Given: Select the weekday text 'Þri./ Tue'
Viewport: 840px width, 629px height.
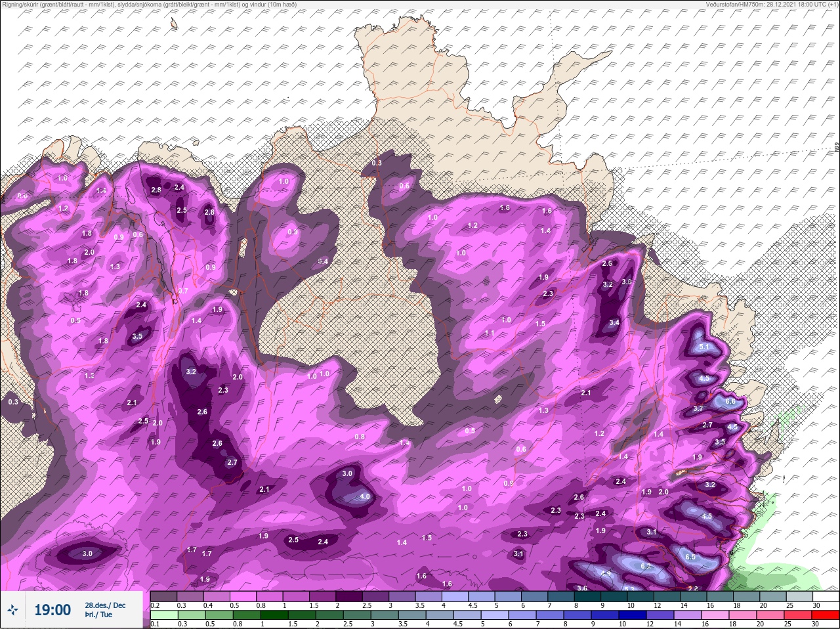Looking at the screenshot, I should point(98,615).
